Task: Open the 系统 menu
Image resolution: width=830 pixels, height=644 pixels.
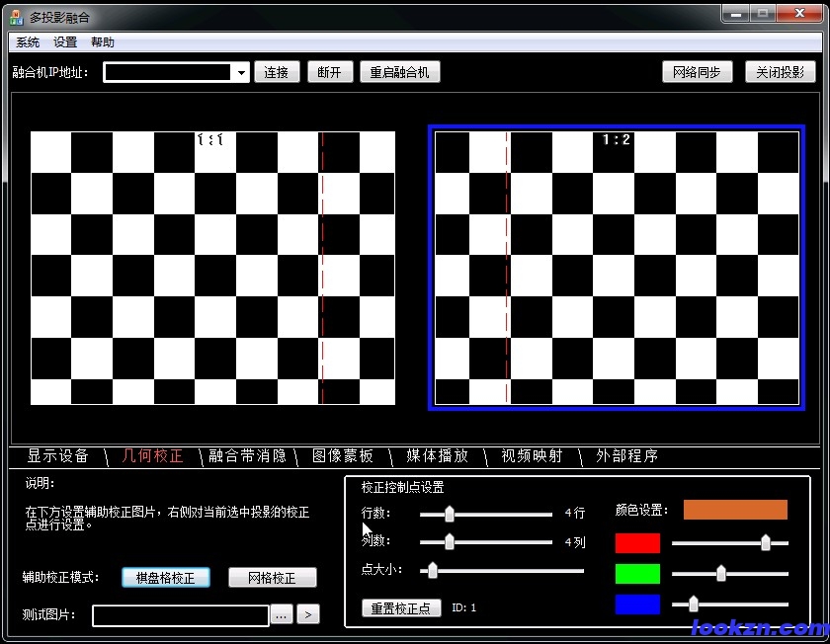Action: (28, 42)
